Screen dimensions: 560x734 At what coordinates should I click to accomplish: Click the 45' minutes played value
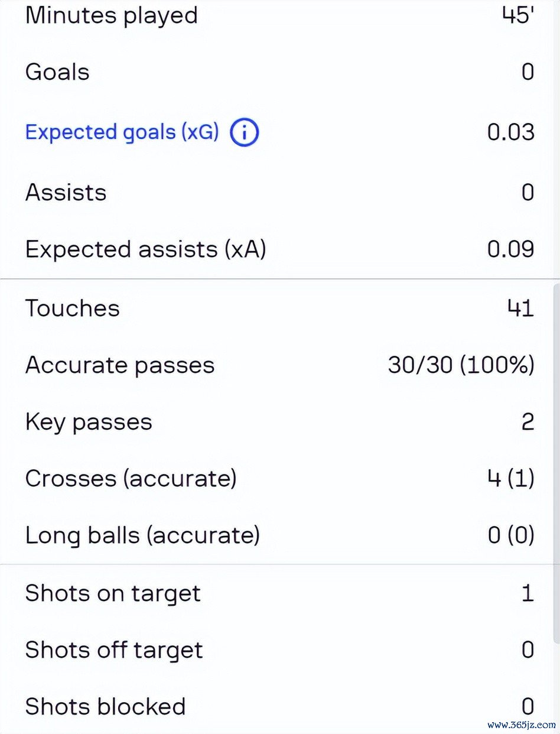(518, 15)
